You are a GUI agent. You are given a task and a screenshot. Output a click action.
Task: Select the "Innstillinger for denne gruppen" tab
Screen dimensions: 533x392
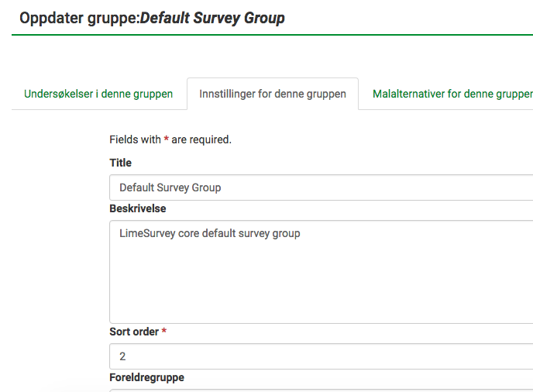[x=272, y=94]
